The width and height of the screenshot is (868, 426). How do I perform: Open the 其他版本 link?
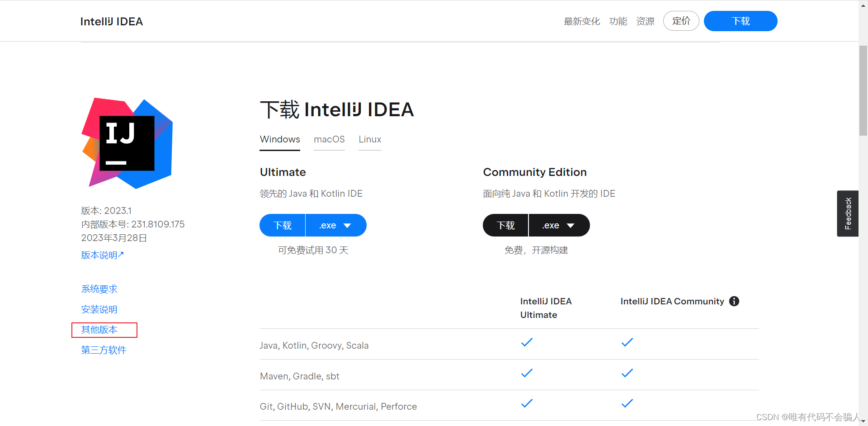(x=99, y=330)
